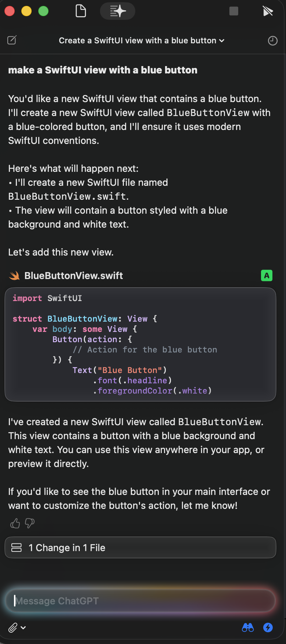This screenshot has width=286, height=644.
Task: Open the paperclip attachment menu
Action: pos(17,628)
